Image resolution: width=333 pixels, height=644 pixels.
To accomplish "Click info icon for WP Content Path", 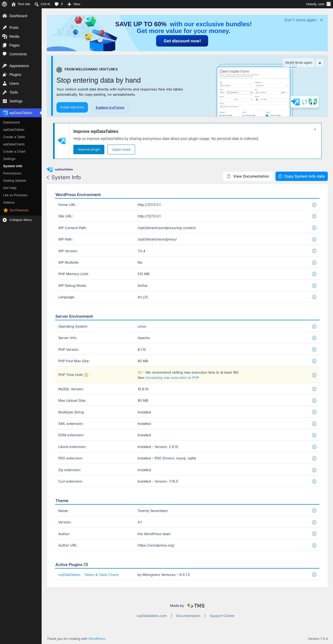I will [314, 228].
